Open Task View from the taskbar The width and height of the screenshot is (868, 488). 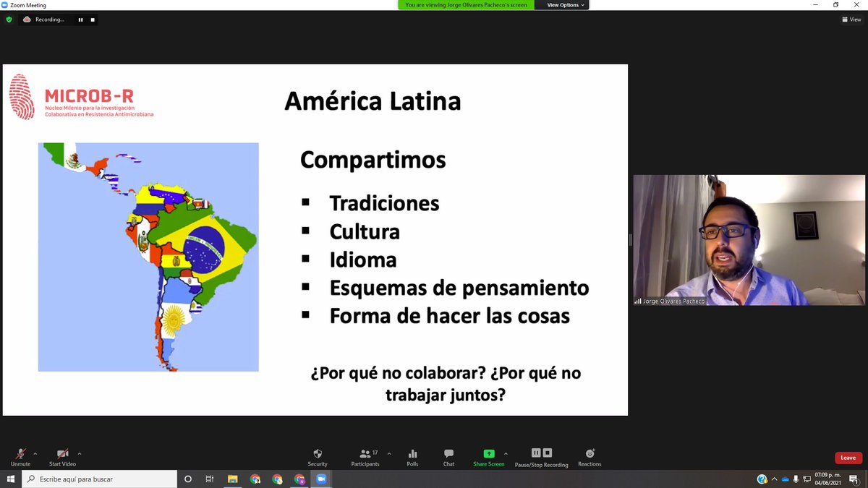pos(210,479)
